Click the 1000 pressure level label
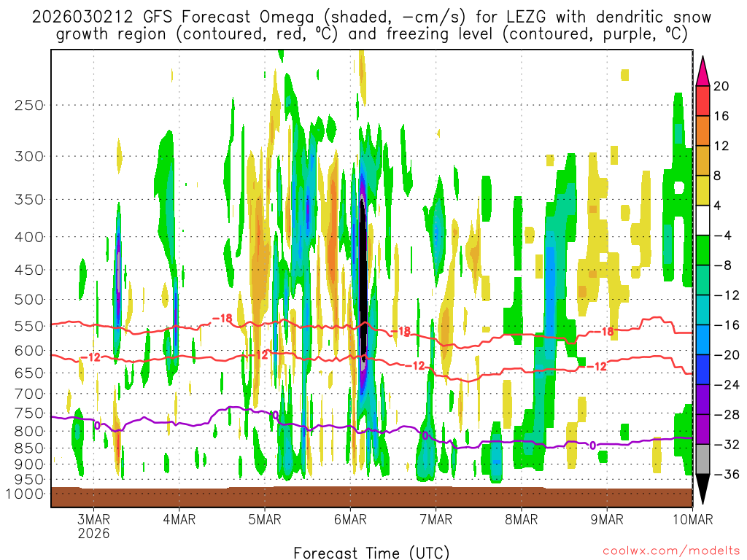Image resolution: width=747 pixels, height=560 pixels. click(25, 494)
